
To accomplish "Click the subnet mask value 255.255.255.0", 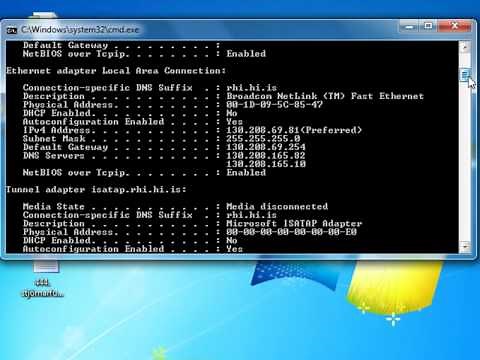I will (263, 139).
